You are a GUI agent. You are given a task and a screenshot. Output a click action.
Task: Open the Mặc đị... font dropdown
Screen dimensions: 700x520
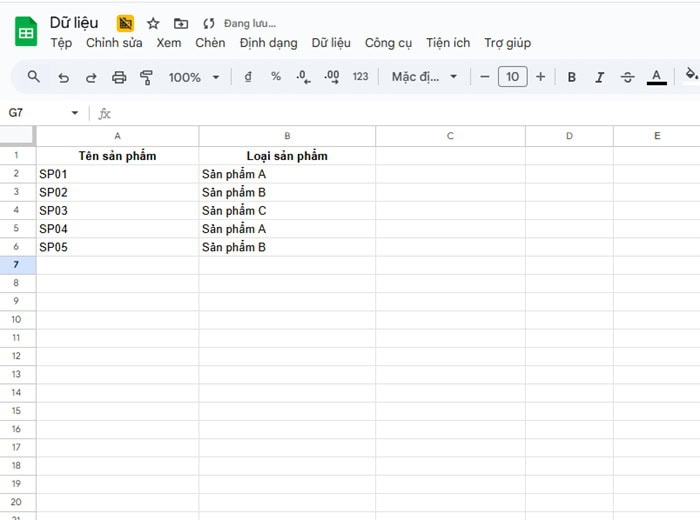click(425, 77)
